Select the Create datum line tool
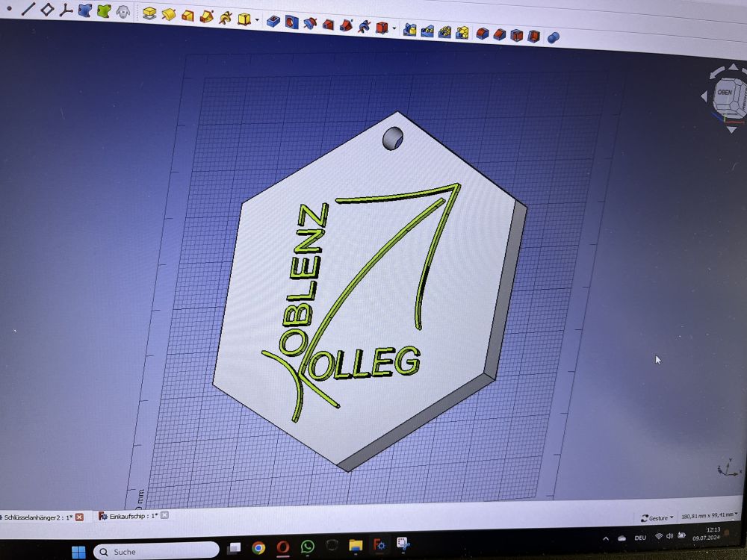Viewport: 747px width, 560px height. click(x=28, y=8)
